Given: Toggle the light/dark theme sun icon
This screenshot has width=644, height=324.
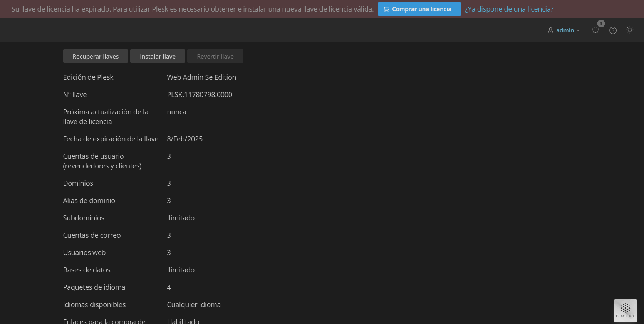Looking at the screenshot, I should coord(630,30).
